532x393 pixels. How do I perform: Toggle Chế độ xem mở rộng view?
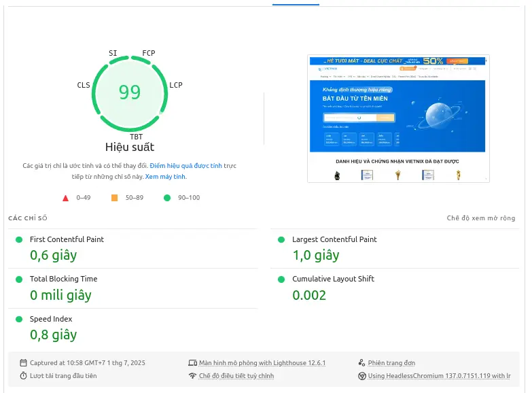click(481, 218)
